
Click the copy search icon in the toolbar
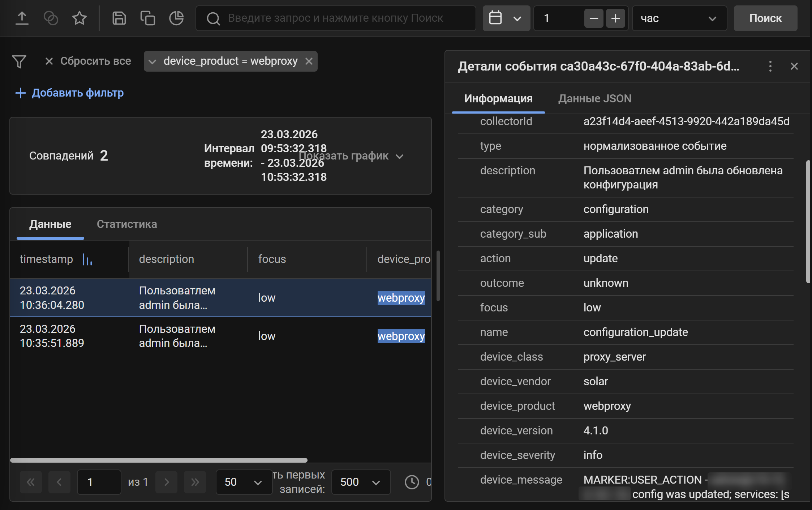[148, 18]
